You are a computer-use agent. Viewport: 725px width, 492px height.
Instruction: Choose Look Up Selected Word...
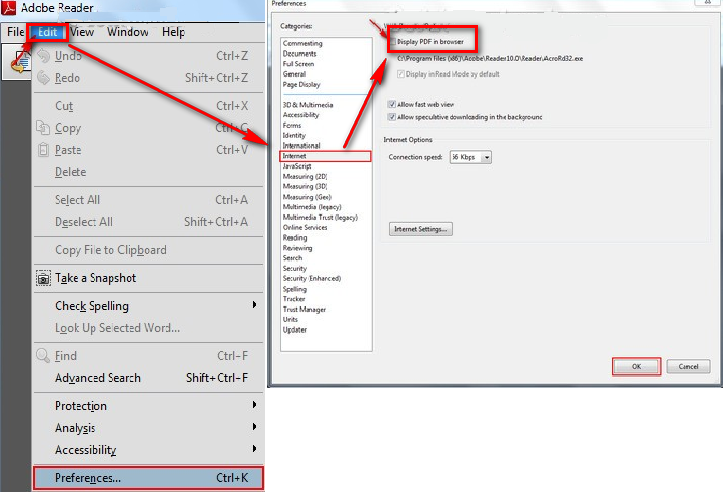click(148, 328)
